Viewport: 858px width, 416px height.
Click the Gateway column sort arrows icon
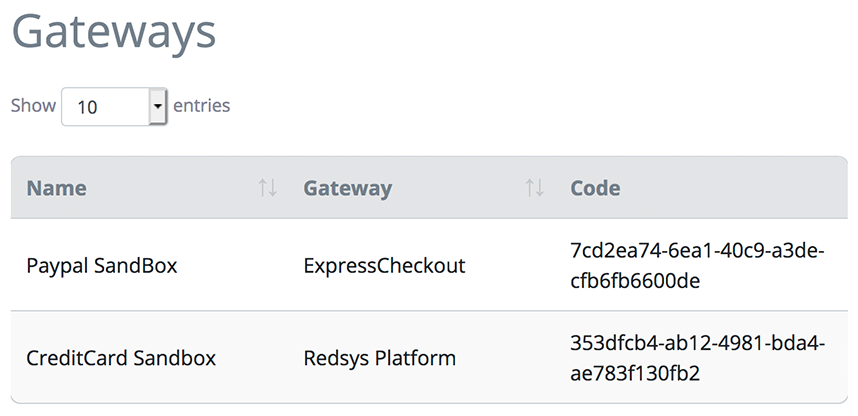[x=535, y=188]
